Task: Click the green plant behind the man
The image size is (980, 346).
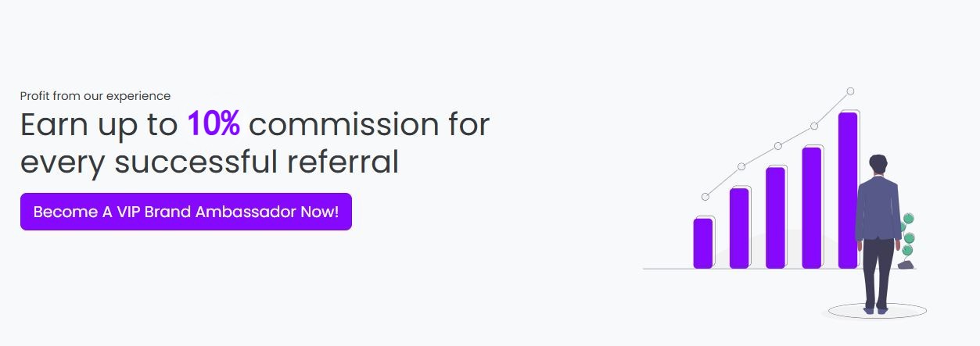Action: [908, 237]
